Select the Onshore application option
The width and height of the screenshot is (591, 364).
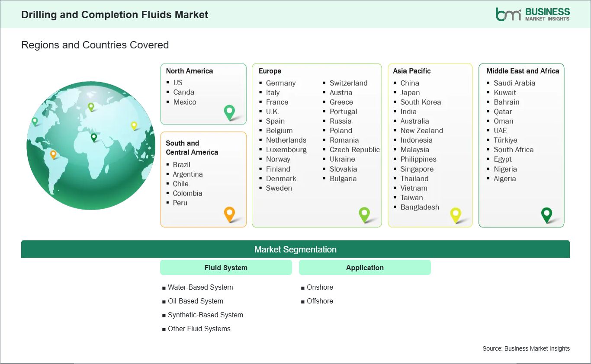tap(320, 287)
